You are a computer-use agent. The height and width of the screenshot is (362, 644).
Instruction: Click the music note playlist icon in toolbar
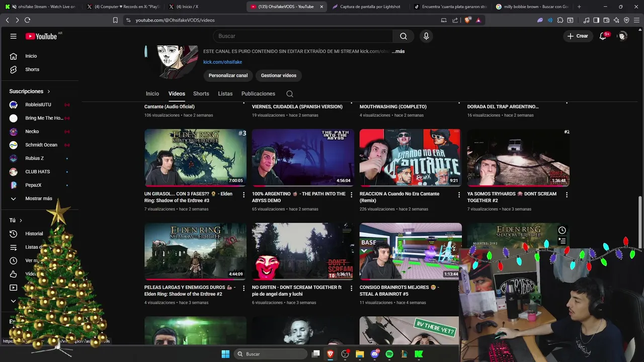[586, 20]
